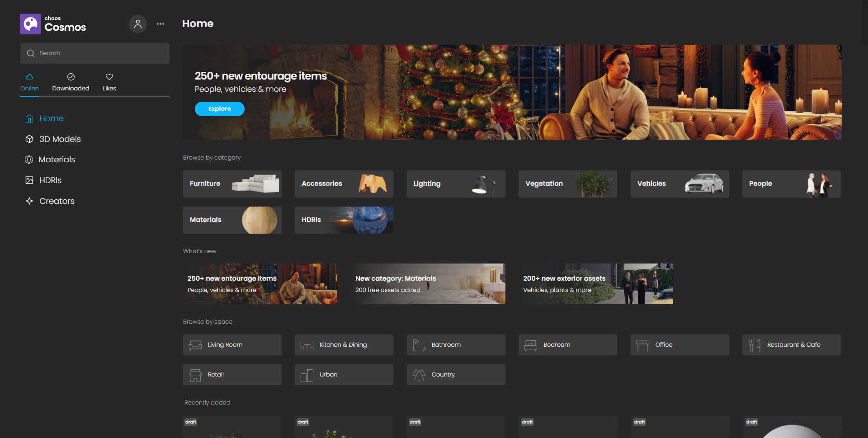The height and width of the screenshot is (438, 868).
Task: Open the Vehicles category tile
Action: tap(679, 184)
